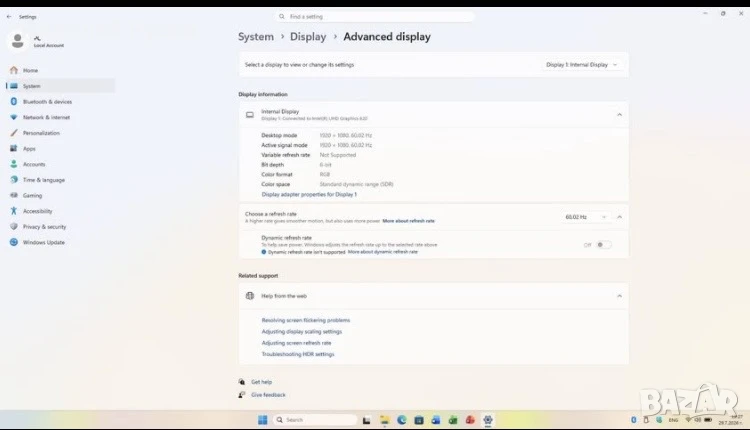Open Microsoft Store from the taskbar

[x=419, y=420]
